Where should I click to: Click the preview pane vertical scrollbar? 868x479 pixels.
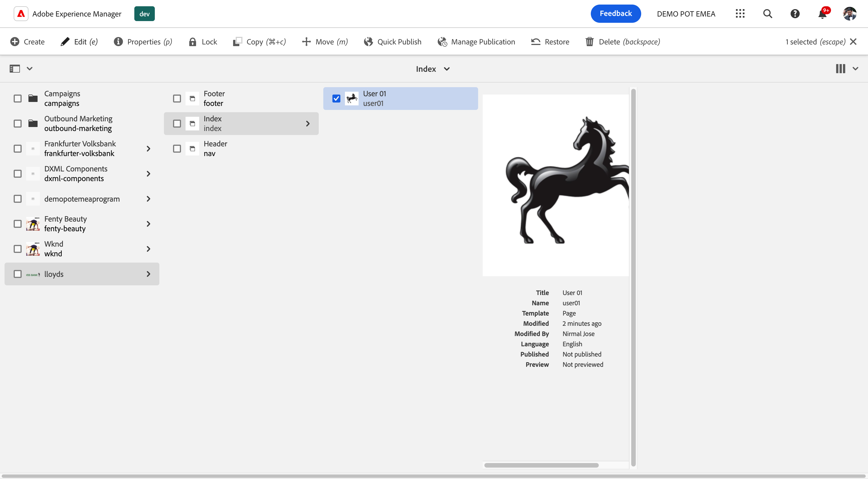coord(633,278)
